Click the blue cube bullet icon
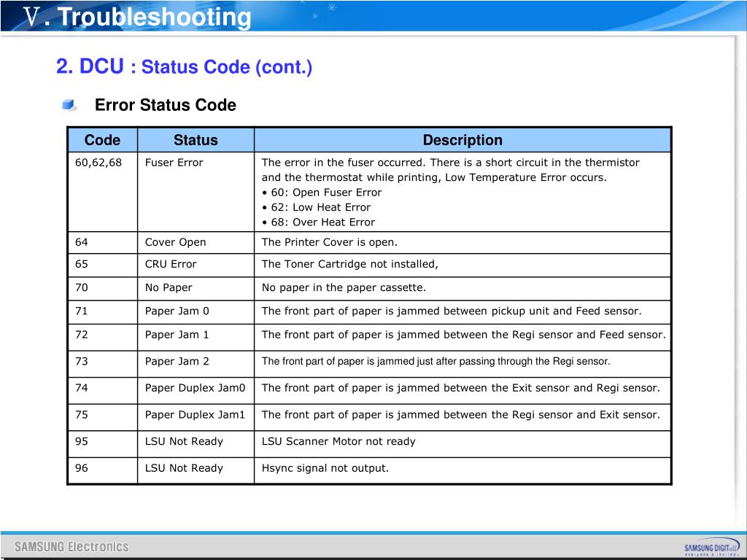Viewport: 747px width, 560px height. pos(69,105)
